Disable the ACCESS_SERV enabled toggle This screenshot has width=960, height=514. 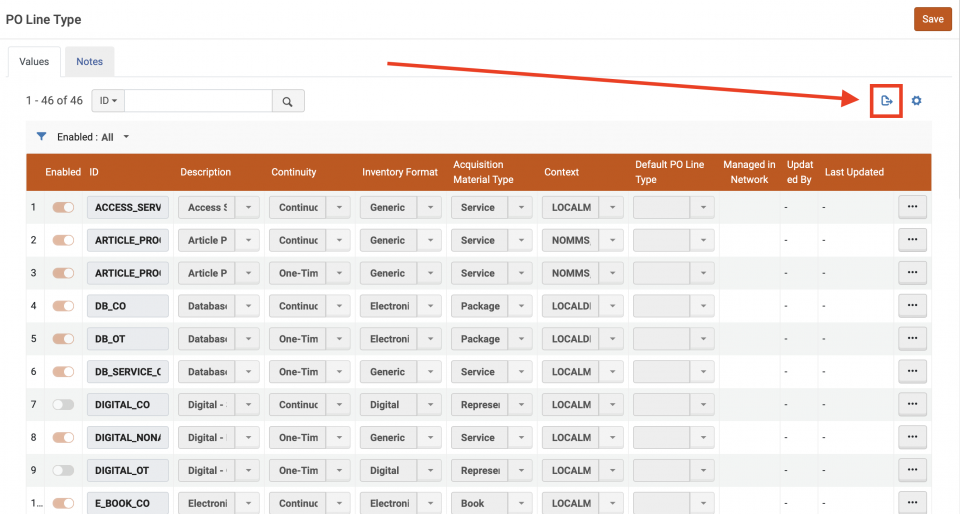click(63, 207)
